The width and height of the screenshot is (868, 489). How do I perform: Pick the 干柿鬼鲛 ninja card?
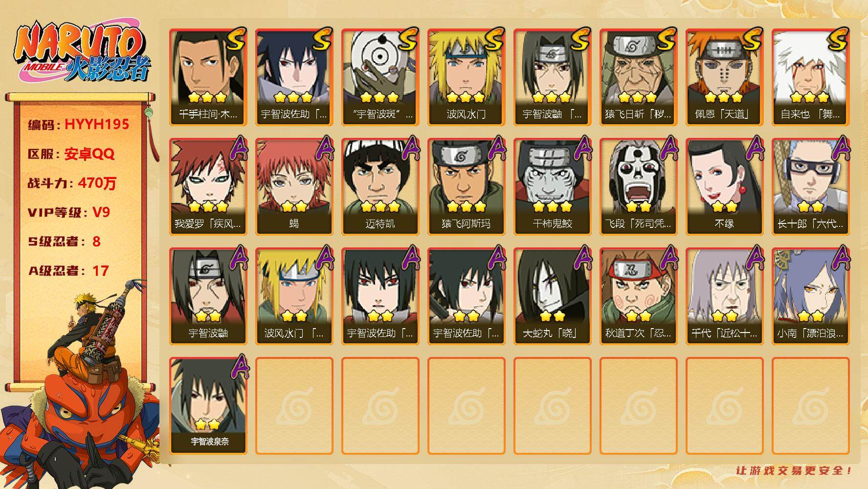coord(552,186)
